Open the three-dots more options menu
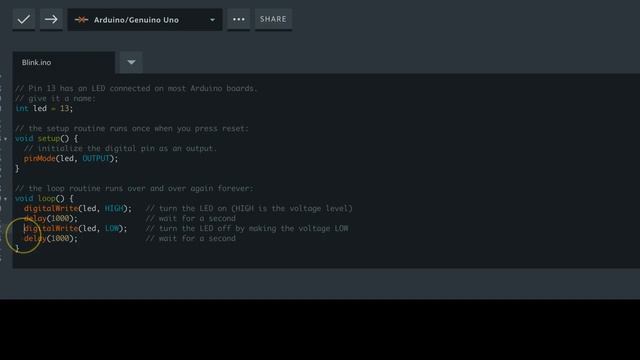Viewport: 640px width, 360px height. [x=239, y=19]
